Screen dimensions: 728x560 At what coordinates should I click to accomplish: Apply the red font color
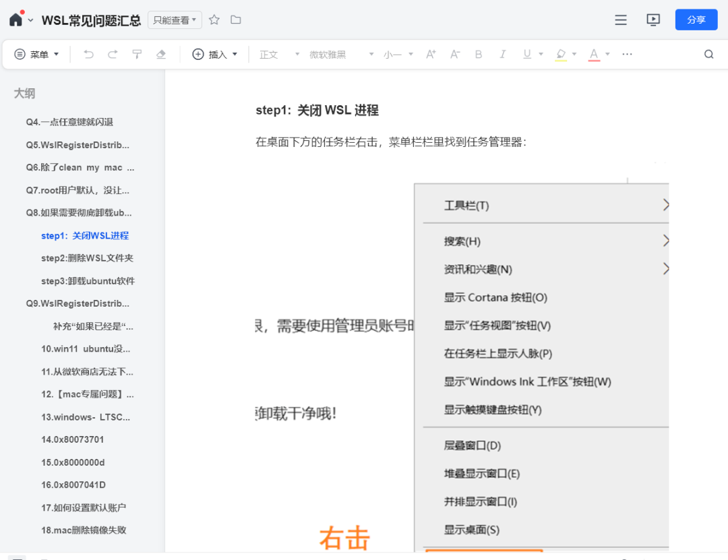(x=594, y=55)
